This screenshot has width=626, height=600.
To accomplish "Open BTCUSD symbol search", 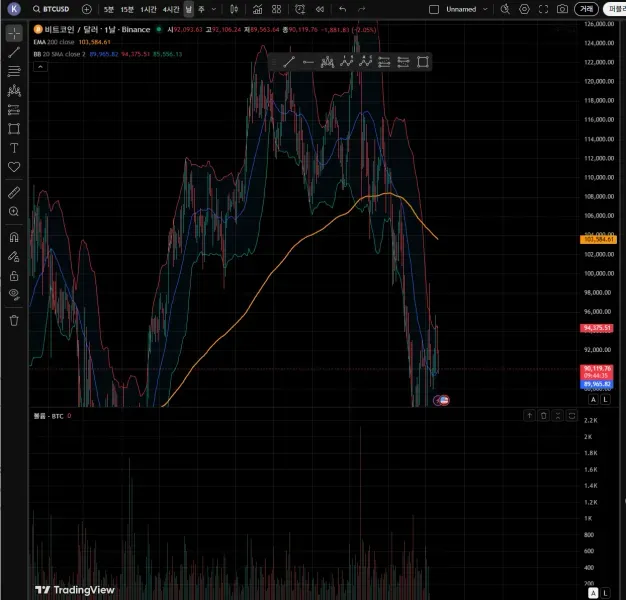I will point(51,9).
